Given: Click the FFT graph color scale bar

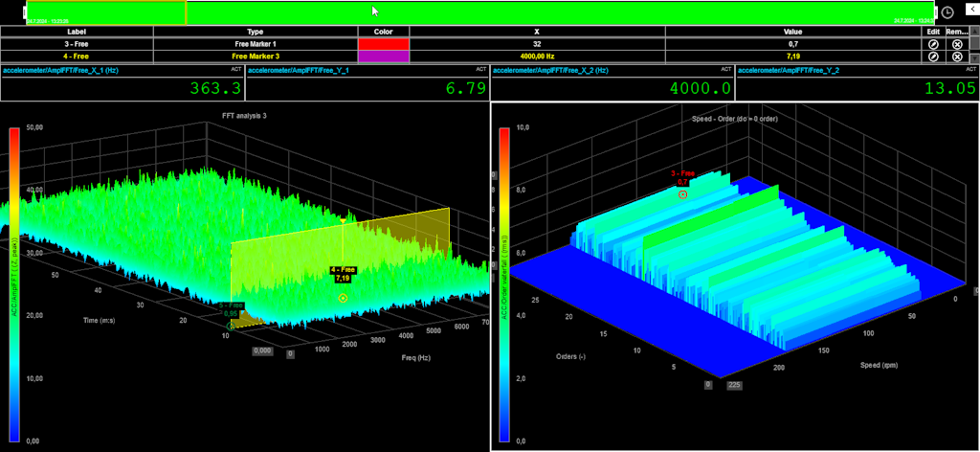Looking at the screenshot, I should click(14, 285).
